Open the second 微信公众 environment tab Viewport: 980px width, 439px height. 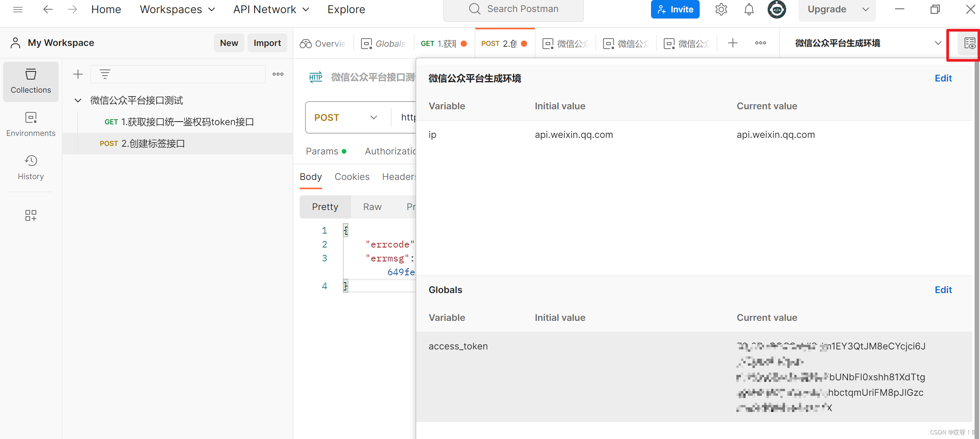pos(626,43)
